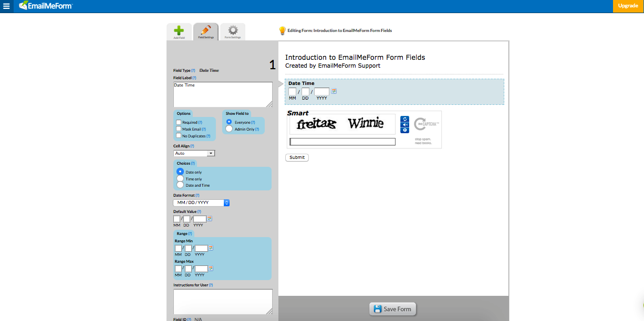Image resolution: width=644 pixels, height=321 pixels.
Task: Open help for Range
Action: point(190,233)
